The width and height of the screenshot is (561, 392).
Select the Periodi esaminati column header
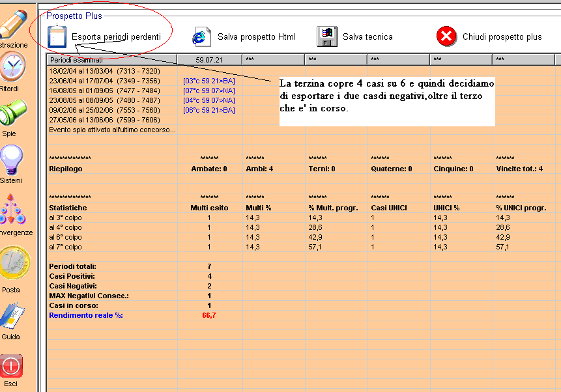pyautogui.click(x=112, y=60)
